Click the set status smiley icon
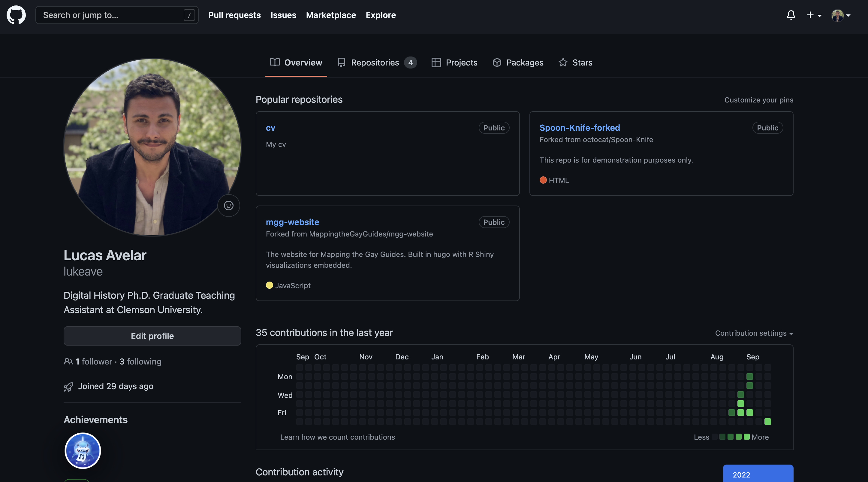 pos(228,206)
